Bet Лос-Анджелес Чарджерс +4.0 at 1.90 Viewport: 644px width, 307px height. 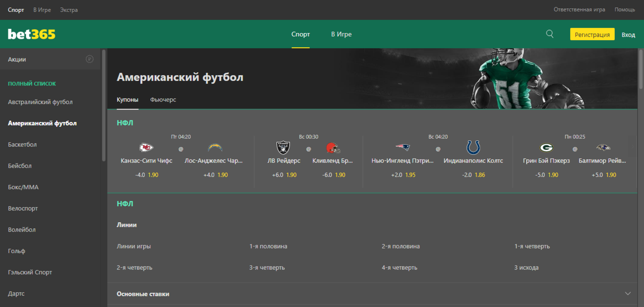click(215, 175)
